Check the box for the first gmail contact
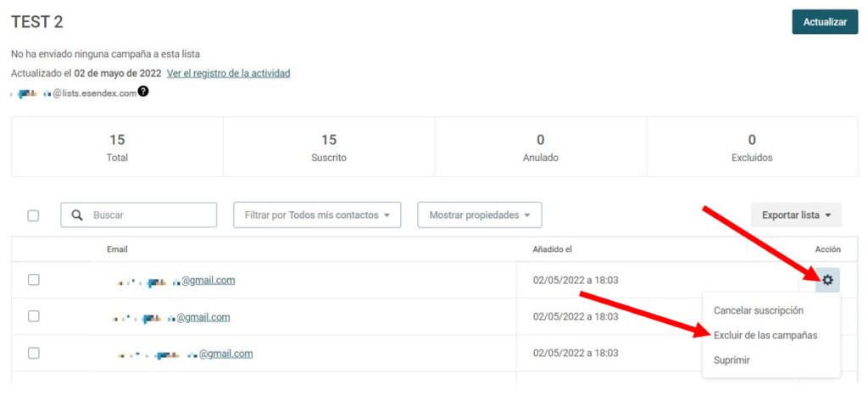 (x=33, y=280)
